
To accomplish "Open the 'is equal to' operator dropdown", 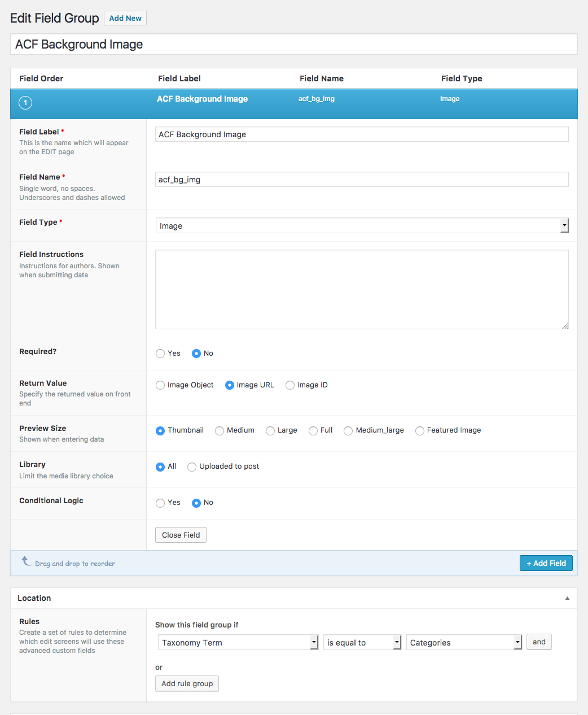I will 362,642.
